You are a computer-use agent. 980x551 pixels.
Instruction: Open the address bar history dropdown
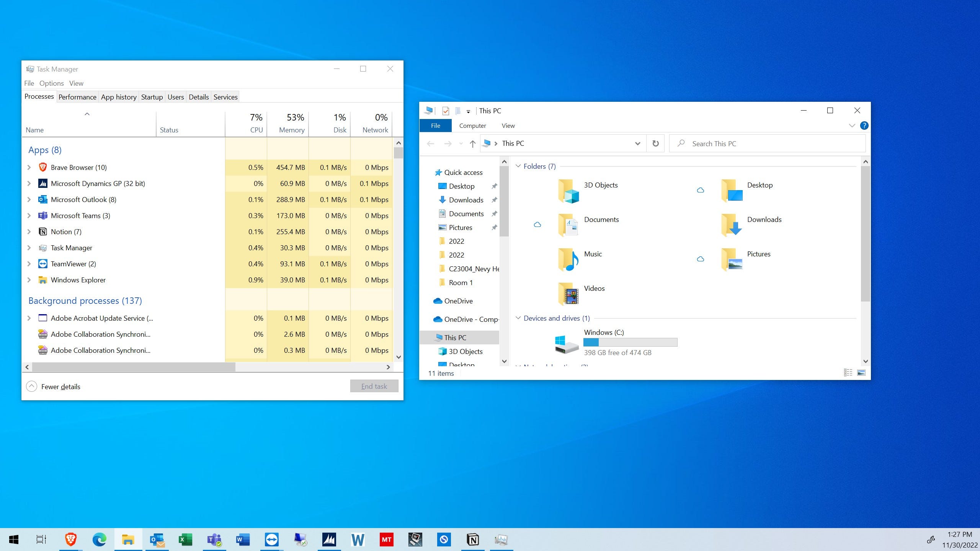click(637, 143)
